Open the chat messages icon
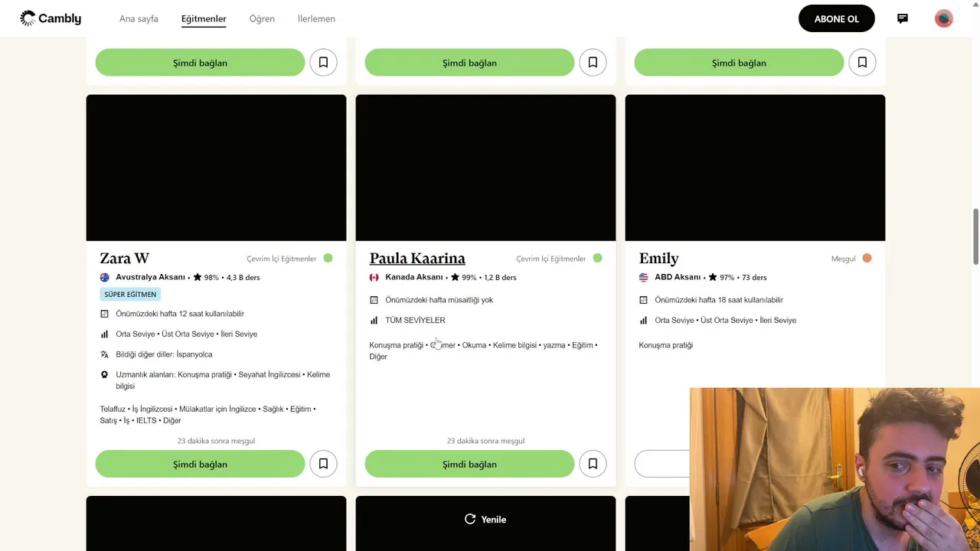Screen dimensions: 980x551 click(x=903, y=18)
